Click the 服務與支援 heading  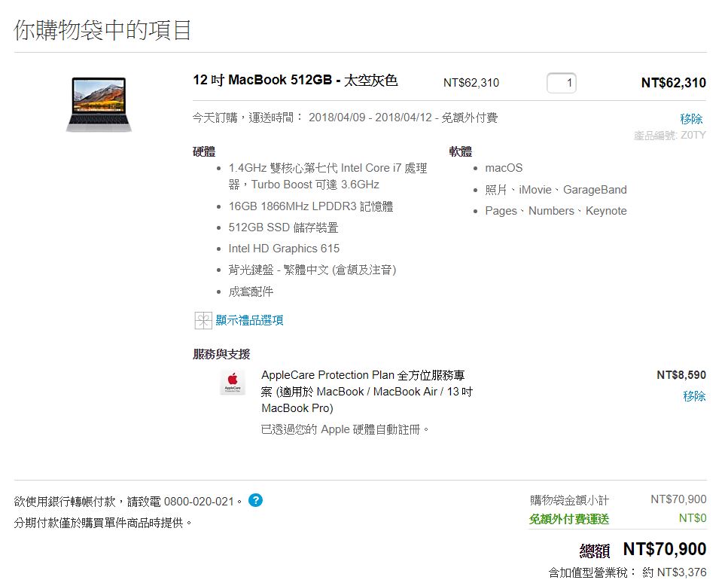221,354
